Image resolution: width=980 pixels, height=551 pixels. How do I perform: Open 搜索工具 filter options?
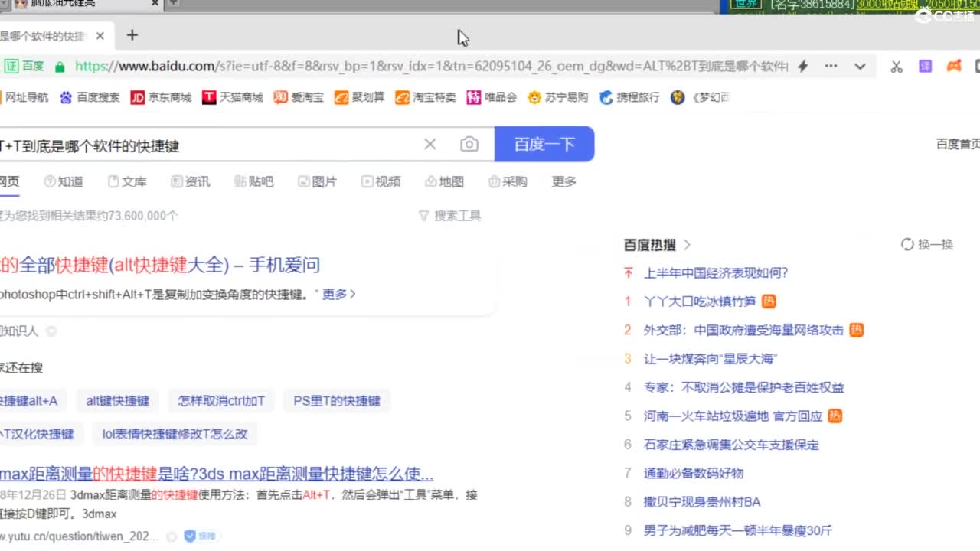(449, 216)
